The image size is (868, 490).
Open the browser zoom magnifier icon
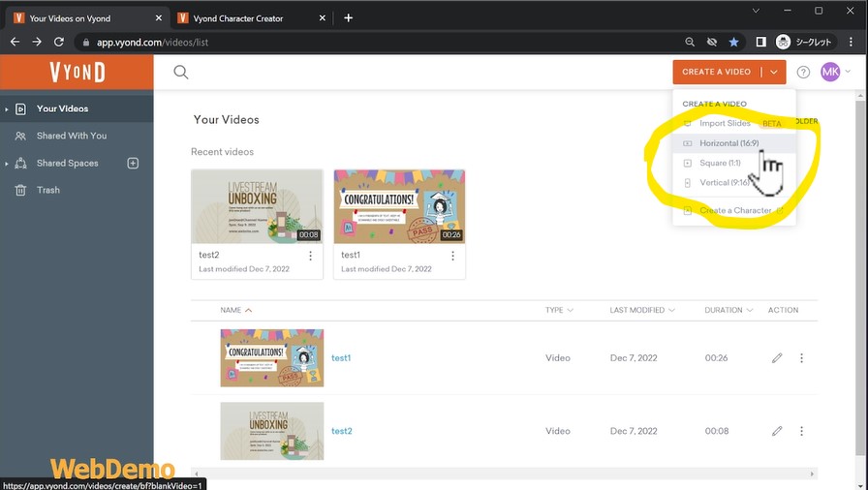[690, 42]
